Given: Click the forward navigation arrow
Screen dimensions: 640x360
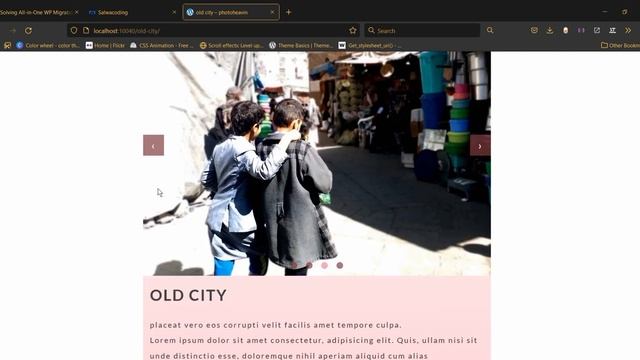Looking at the screenshot, I should [13, 31].
